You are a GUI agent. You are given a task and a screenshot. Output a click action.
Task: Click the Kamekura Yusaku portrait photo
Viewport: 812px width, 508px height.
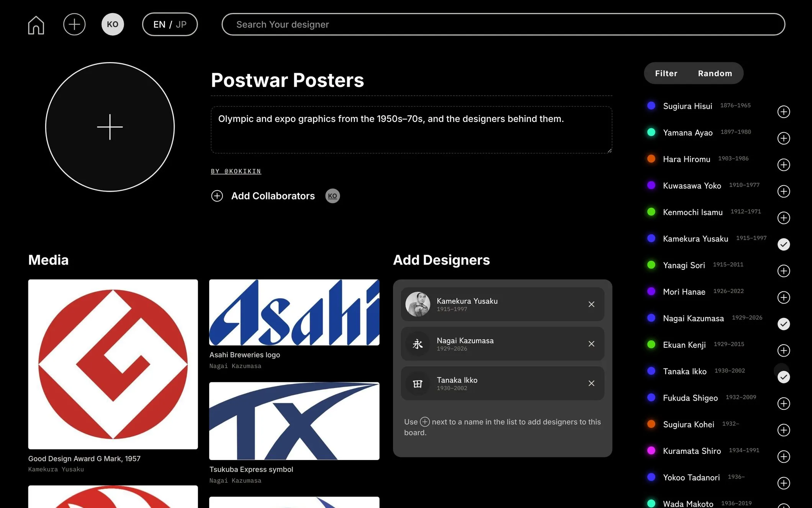[418, 304]
